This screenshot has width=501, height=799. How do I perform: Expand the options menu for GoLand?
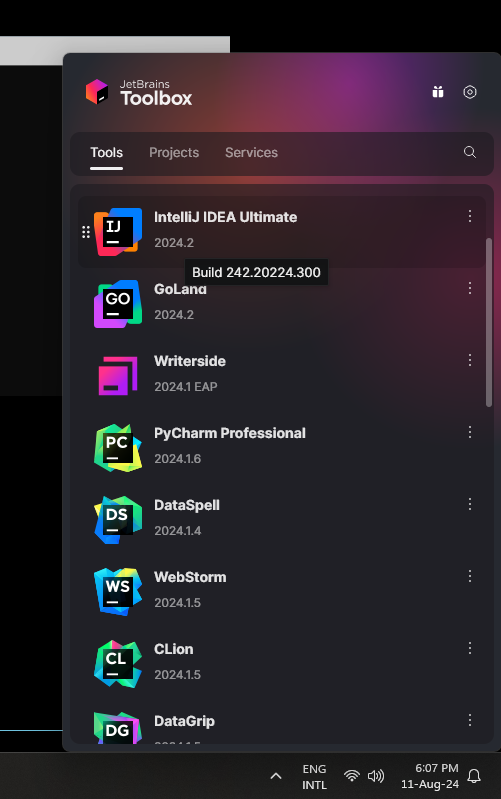pyautogui.click(x=469, y=288)
